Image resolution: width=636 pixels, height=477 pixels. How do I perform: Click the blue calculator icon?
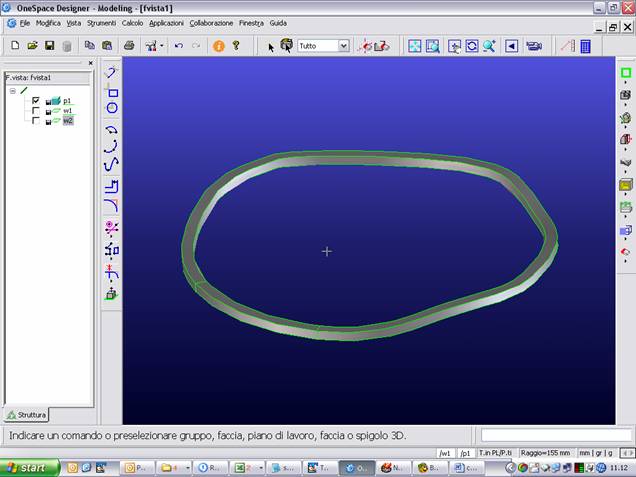click(x=585, y=46)
